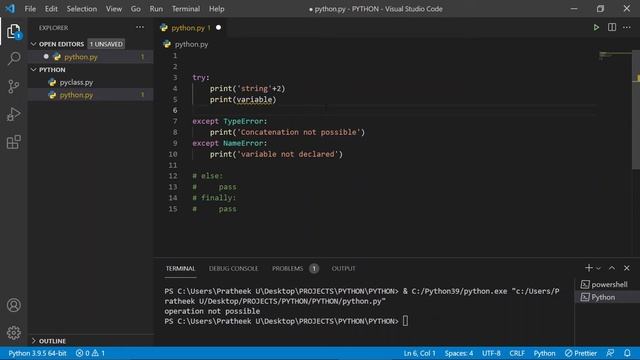Split the editor to the right

611,27
